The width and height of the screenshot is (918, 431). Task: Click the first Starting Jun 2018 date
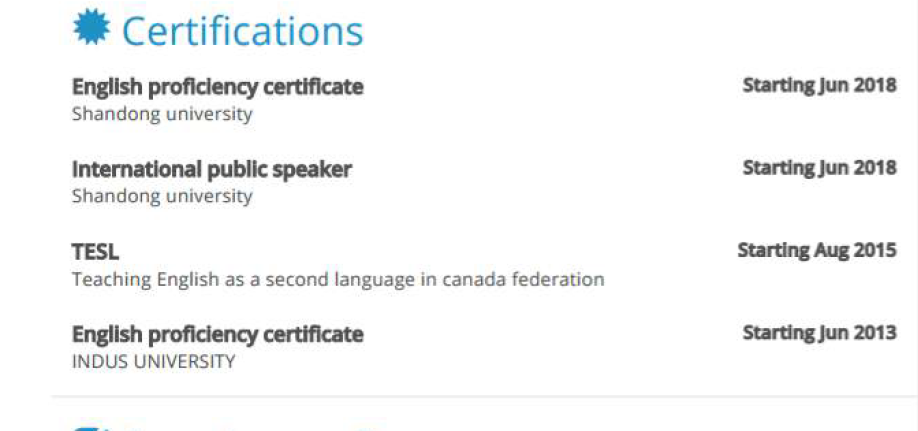pyautogui.click(x=819, y=86)
